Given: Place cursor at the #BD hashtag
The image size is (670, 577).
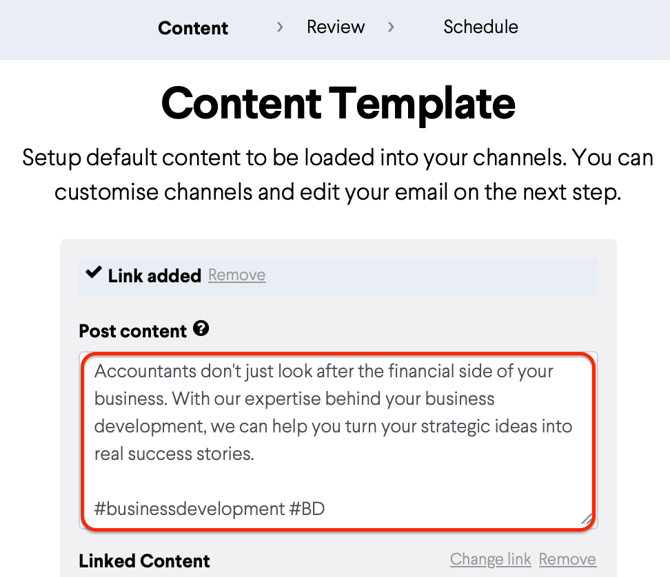Looking at the screenshot, I should click(x=307, y=509).
